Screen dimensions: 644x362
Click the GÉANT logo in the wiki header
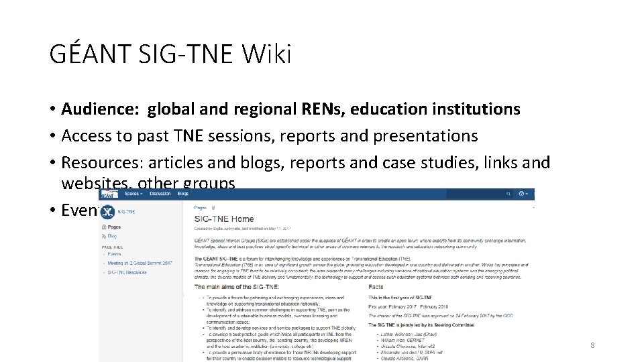pos(109,194)
